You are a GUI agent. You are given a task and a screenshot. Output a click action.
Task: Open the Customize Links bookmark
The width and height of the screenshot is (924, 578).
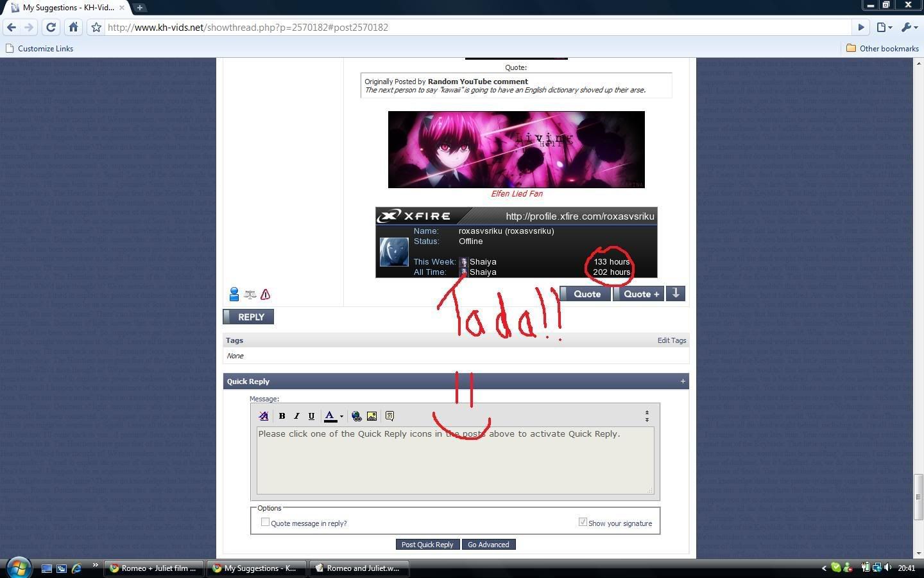[x=39, y=48]
